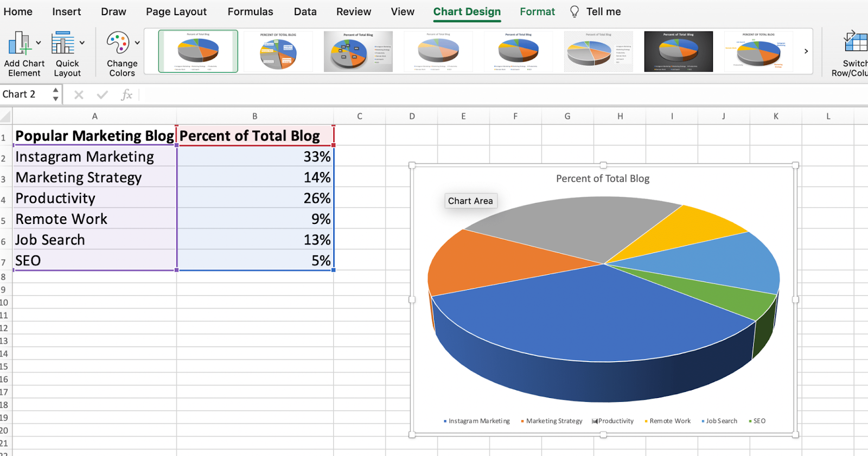The height and width of the screenshot is (456, 868).
Task: Go to the Formulas tab
Action: 250,11
